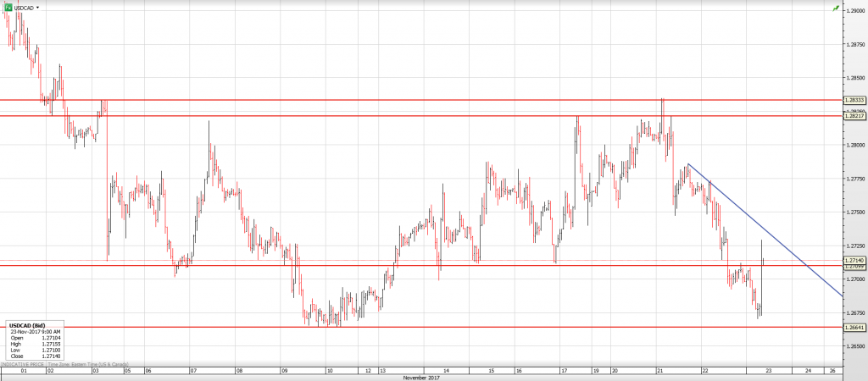Click the green Fx instrument icon
Viewport: 868px width, 381px height.
8,7
